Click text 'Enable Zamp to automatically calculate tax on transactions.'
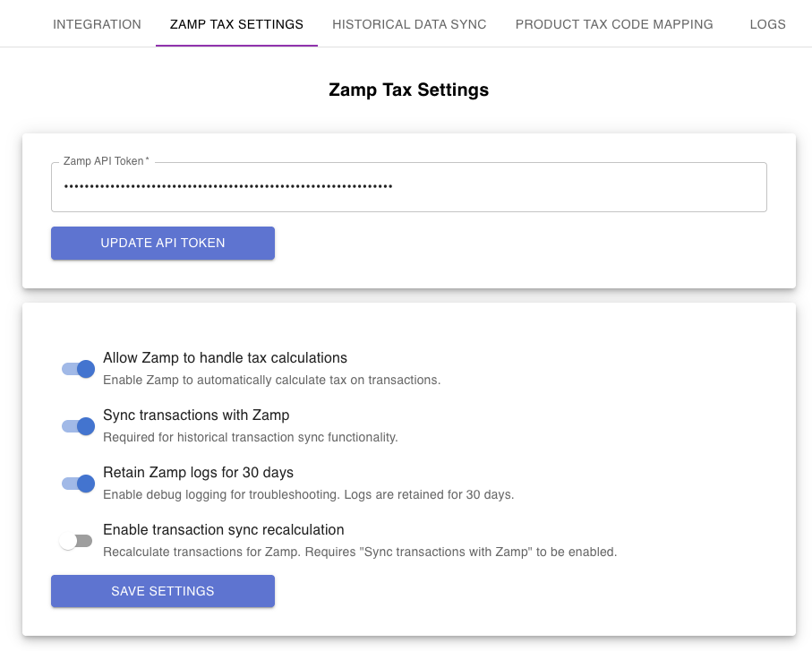812x651 pixels. [x=272, y=381]
